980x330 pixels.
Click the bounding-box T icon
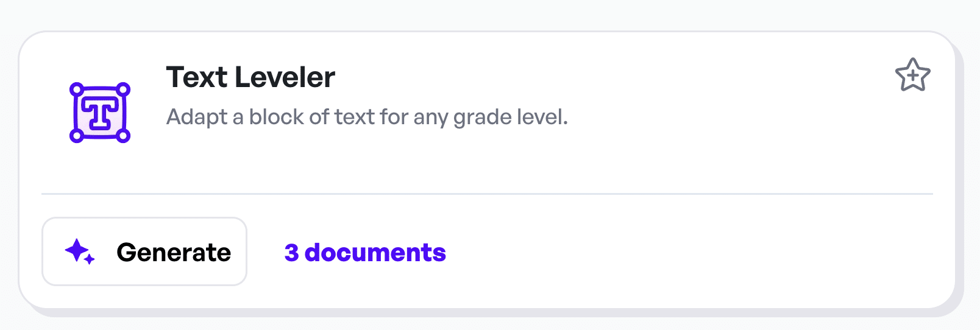[100, 113]
